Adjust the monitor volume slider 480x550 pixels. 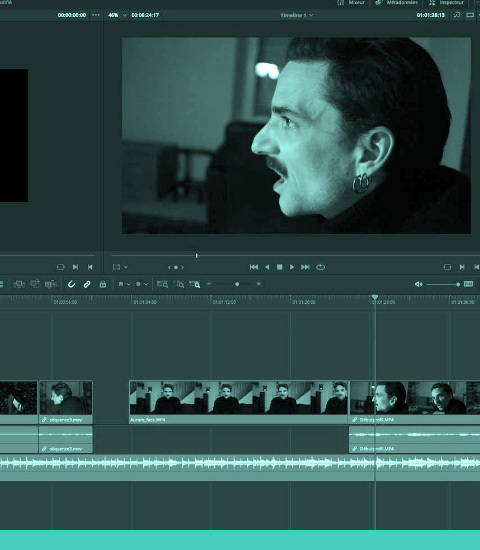[x=443, y=284]
